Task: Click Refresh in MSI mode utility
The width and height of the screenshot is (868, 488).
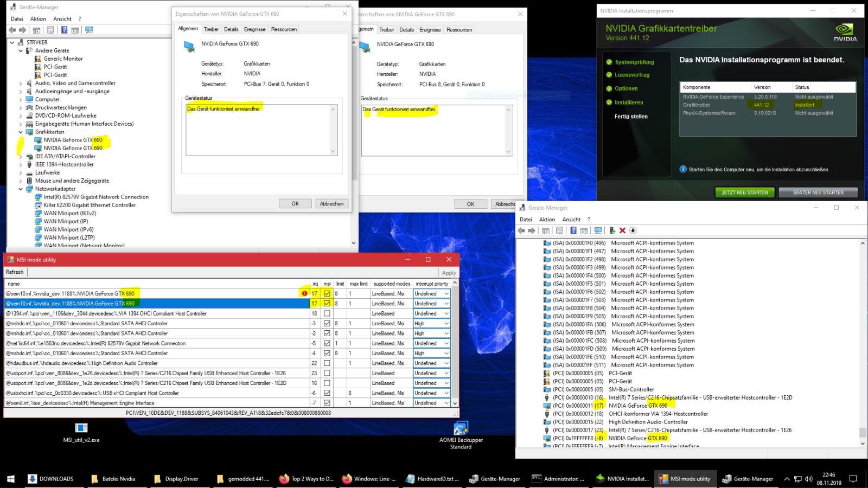Action: tap(15, 272)
